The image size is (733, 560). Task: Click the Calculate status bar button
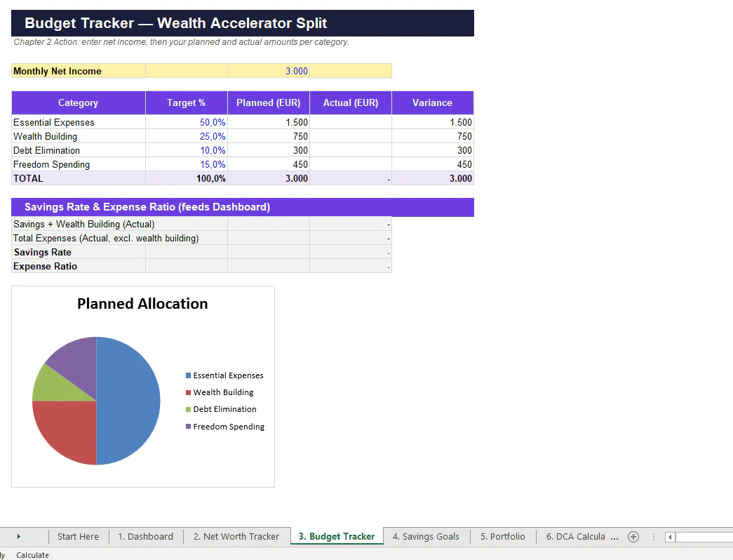[x=32, y=555]
